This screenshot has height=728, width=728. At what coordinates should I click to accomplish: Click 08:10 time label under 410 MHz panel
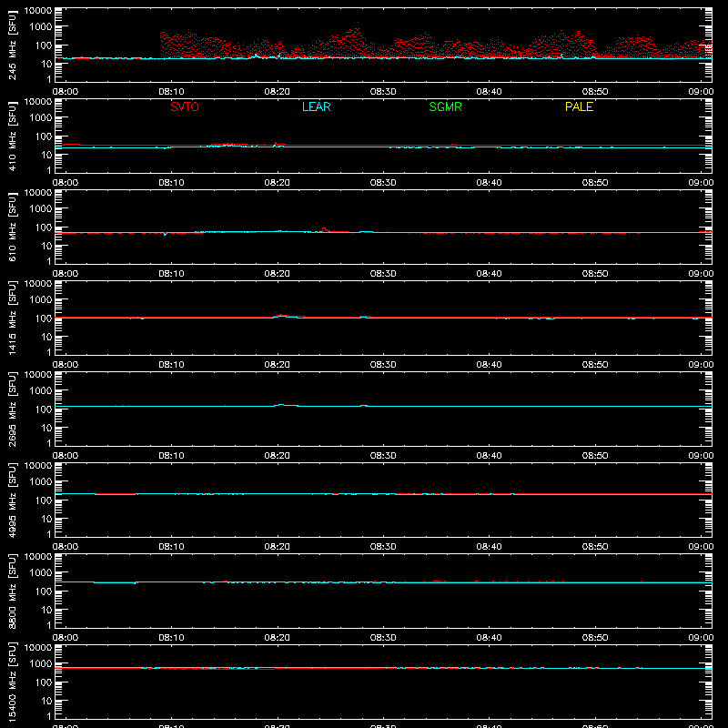point(171,183)
